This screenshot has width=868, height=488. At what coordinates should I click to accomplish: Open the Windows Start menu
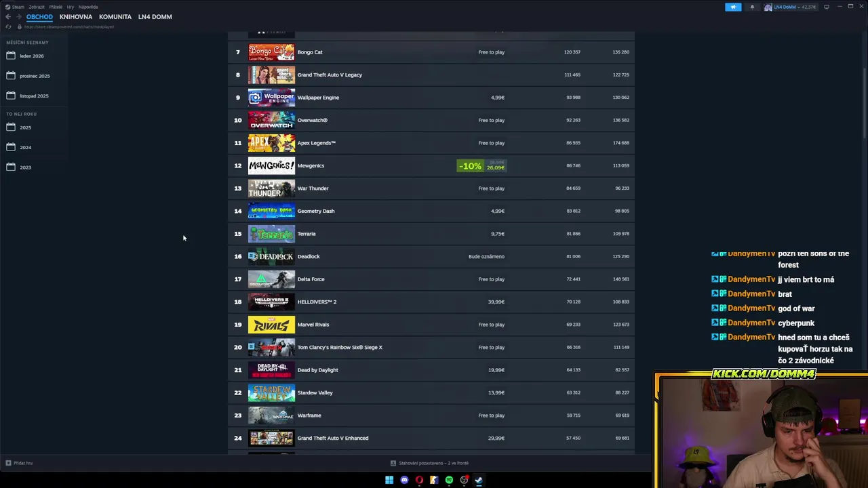tap(389, 480)
